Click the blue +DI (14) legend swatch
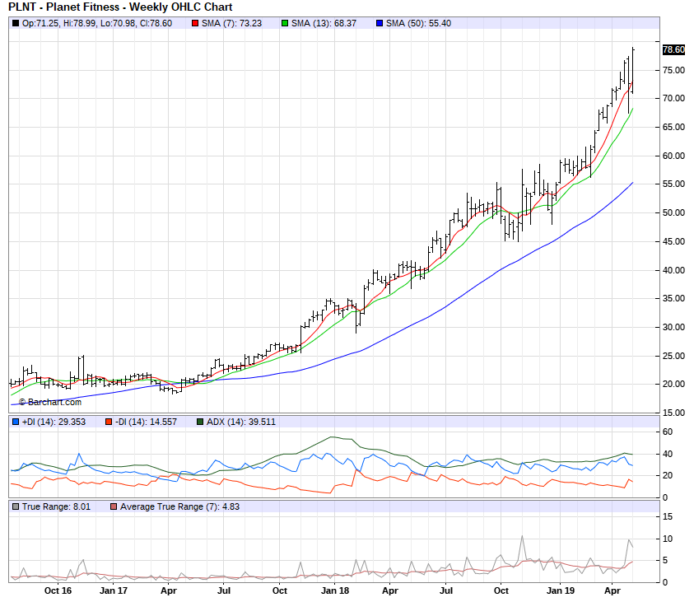The height and width of the screenshot is (616, 694). 16,422
